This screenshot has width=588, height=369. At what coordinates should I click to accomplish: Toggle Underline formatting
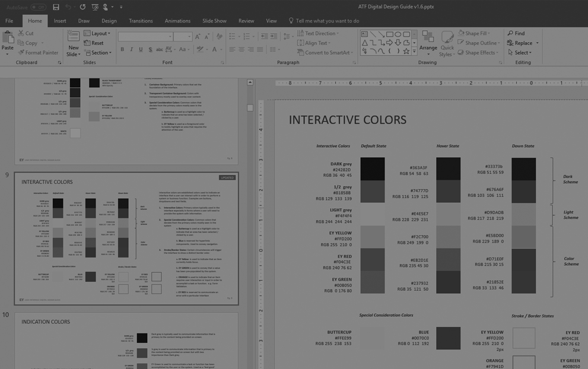[x=141, y=49]
